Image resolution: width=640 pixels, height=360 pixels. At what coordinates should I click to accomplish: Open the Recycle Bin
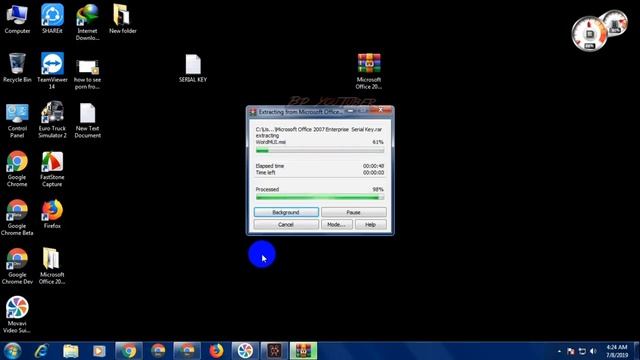tap(17, 68)
